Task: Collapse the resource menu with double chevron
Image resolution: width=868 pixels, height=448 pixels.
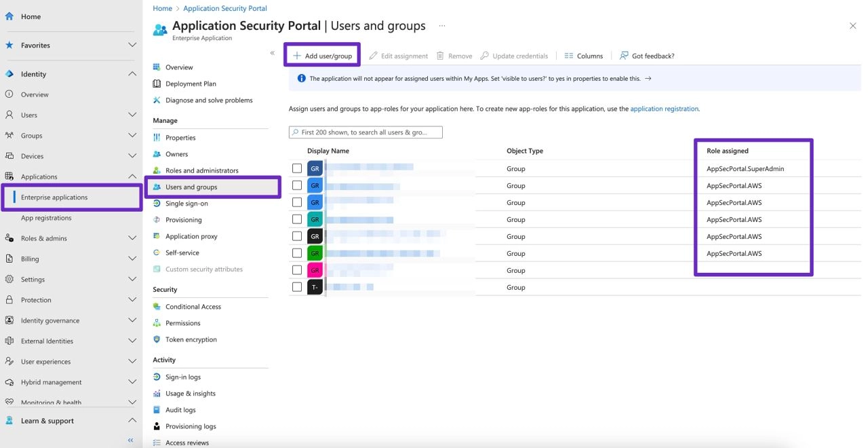Action: 273,53
